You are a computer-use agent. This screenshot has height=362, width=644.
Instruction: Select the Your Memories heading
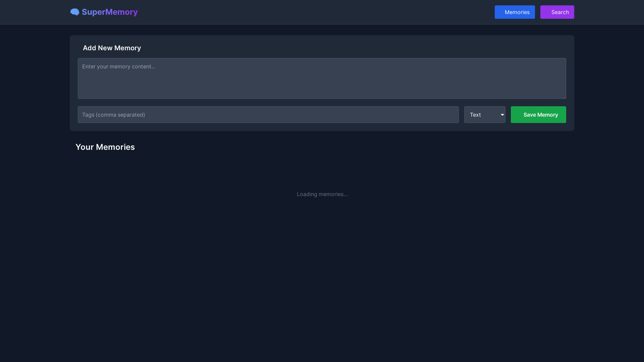click(x=105, y=147)
